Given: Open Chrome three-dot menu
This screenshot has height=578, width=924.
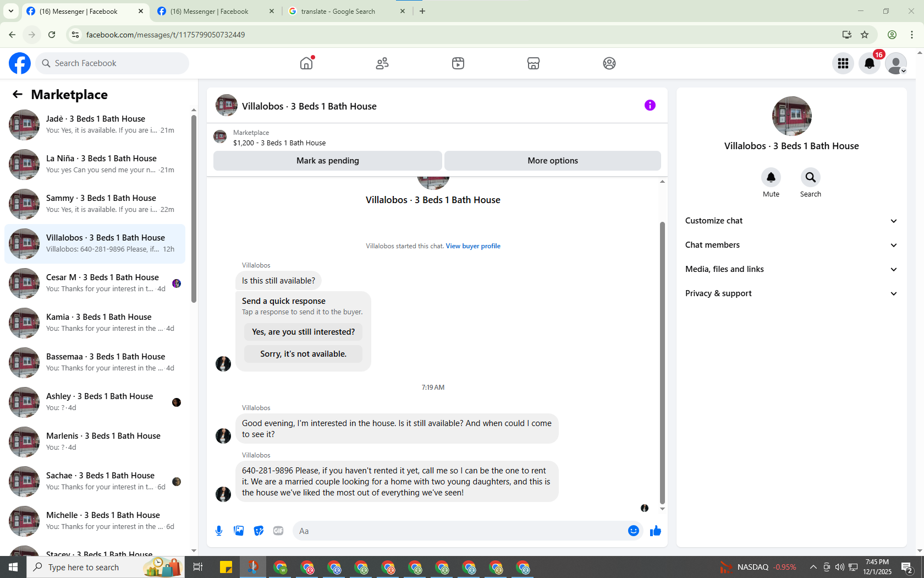Looking at the screenshot, I should pyautogui.click(x=912, y=35).
